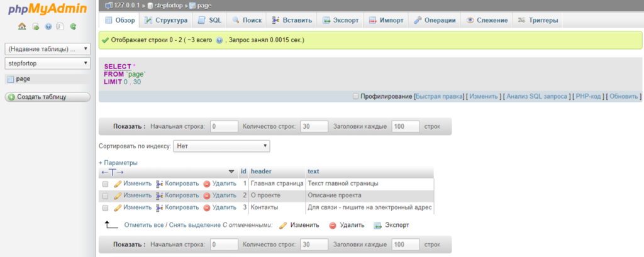Open the Поиск tab
The height and width of the screenshot is (257, 644).
(247, 20)
